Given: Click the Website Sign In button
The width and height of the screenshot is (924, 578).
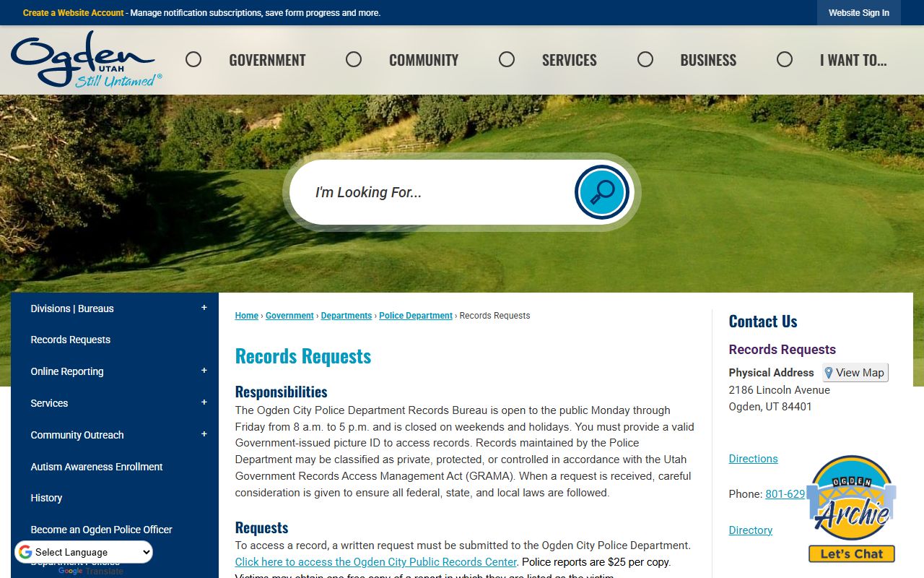Looking at the screenshot, I should coord(858,13).
